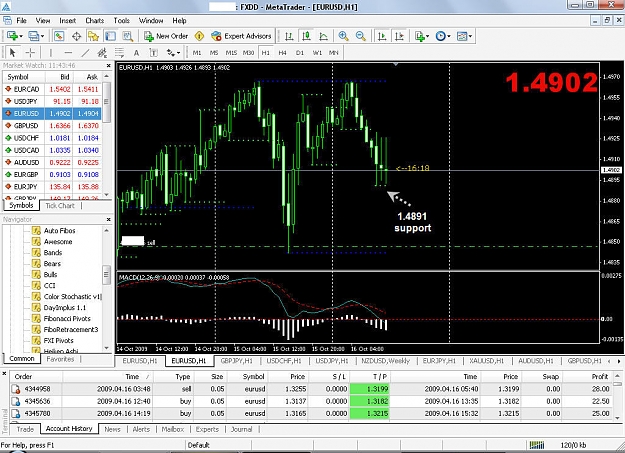Expand the arrows tool dropdown
The width and height of the screenshot is (625, 453).
tap(179, 53)
